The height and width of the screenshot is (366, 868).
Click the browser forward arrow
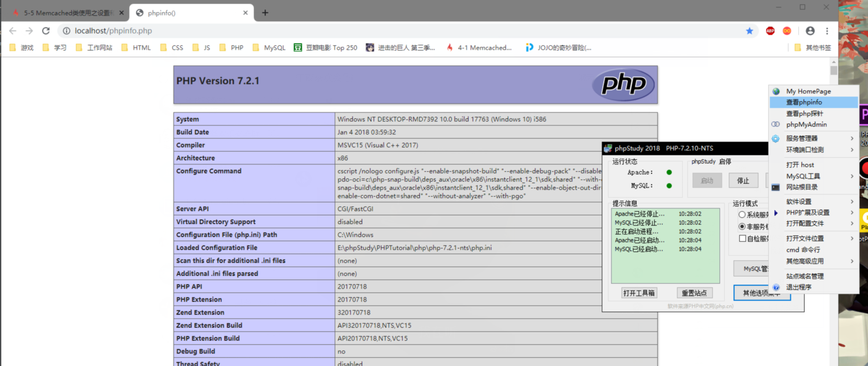29,31
